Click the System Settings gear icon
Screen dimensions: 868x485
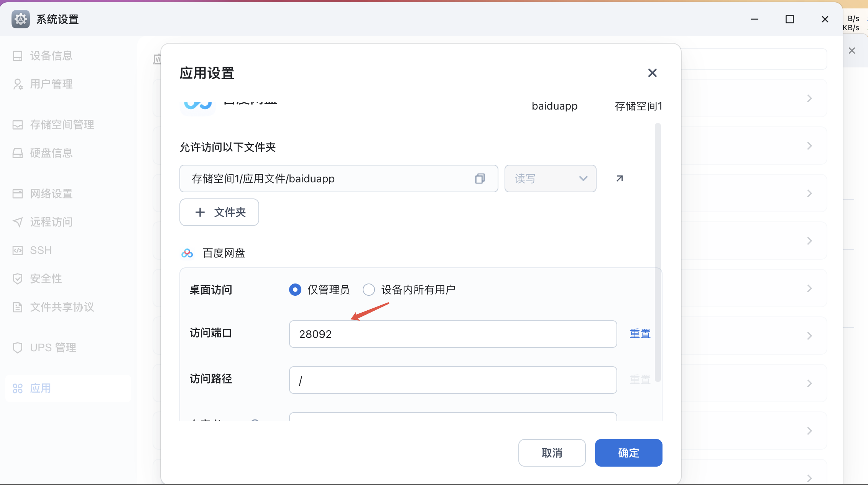pyautogui.click(x=21, y=19)
